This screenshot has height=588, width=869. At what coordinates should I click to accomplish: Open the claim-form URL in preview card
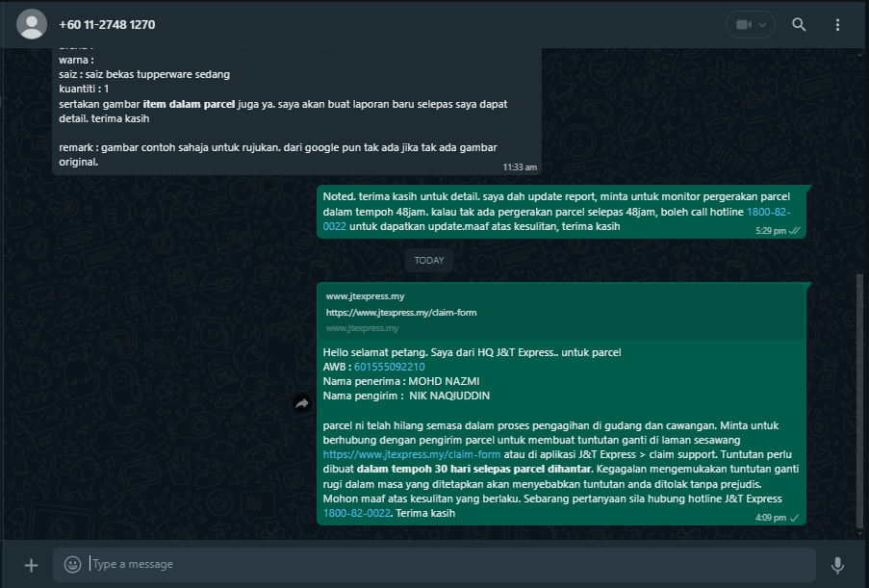pyautogui.click(x=401, y=313)
